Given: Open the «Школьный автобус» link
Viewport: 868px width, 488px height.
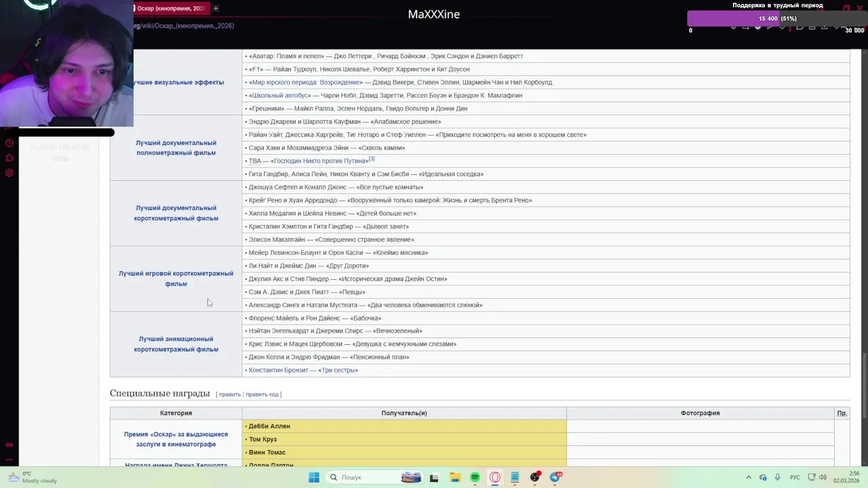Looking at the screenshot, I should [279, 96].
